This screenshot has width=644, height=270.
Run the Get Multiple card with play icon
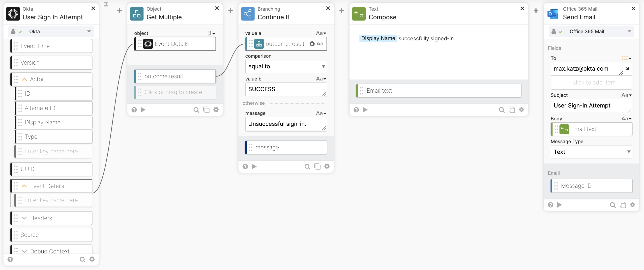(143, 110)
